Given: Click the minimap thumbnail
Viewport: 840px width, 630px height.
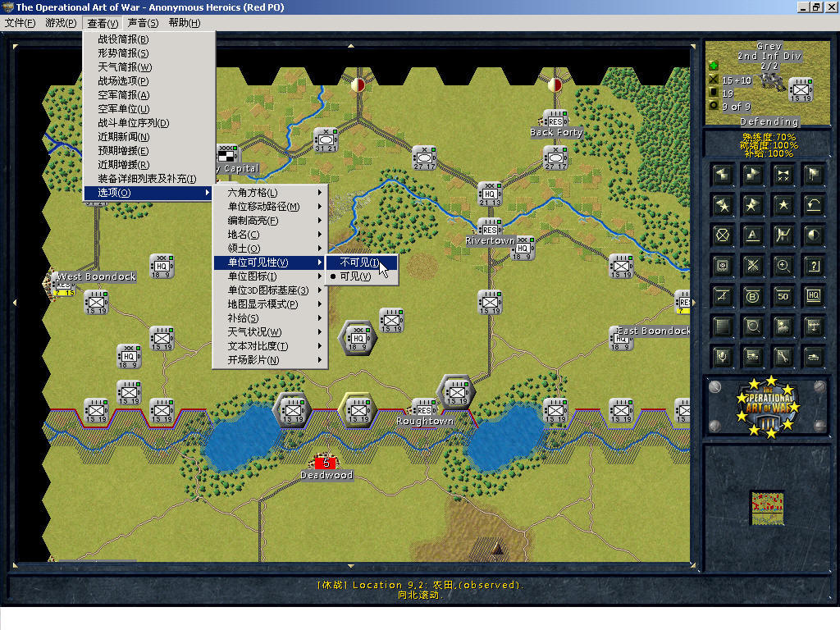Looking at the screenshot, I should pos(767,508).
